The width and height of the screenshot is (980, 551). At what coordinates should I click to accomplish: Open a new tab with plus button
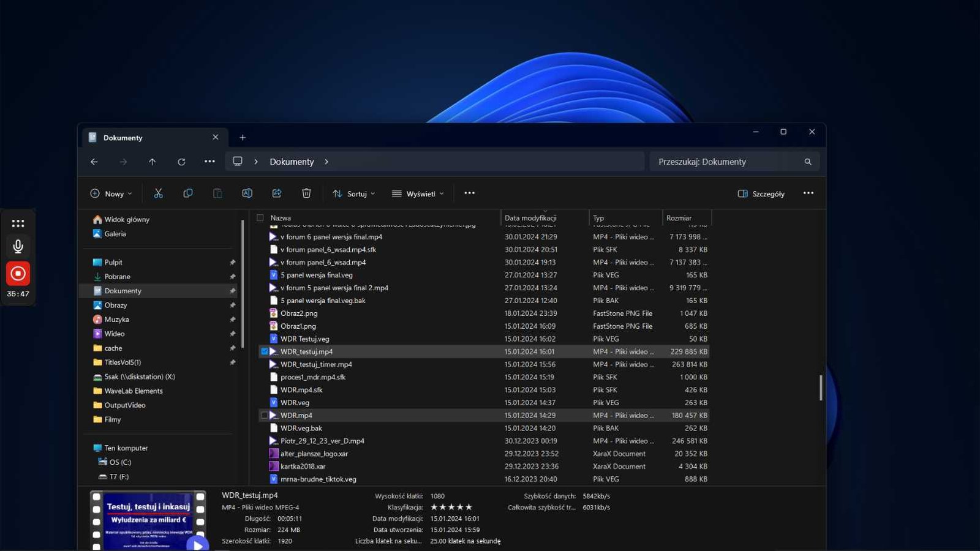[243, 138]
